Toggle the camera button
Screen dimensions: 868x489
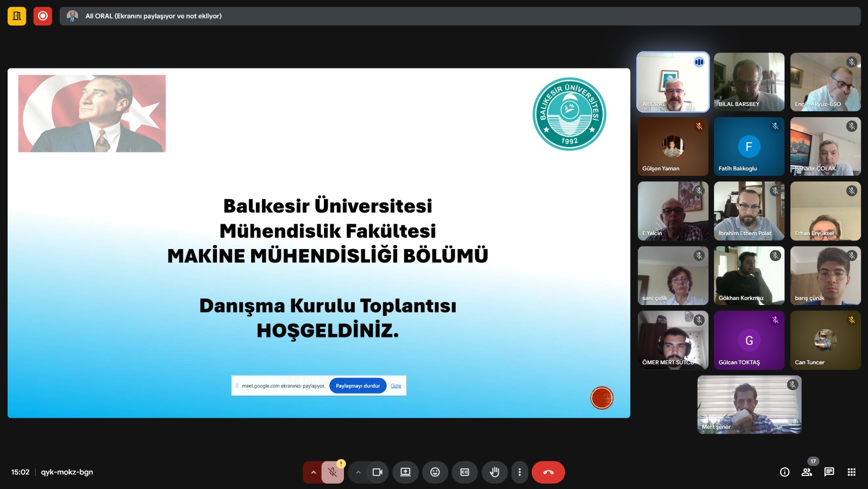[x=378, y=472]
